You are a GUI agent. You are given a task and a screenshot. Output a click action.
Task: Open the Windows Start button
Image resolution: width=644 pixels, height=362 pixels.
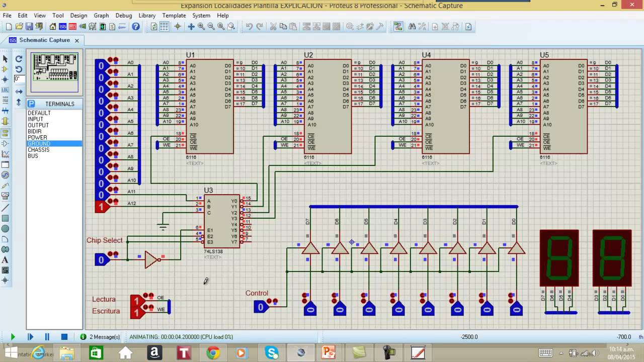[11, 352]
